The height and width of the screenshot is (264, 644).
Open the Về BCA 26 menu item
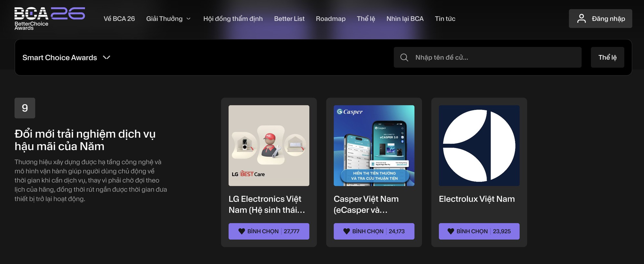[x=119, y=19]
